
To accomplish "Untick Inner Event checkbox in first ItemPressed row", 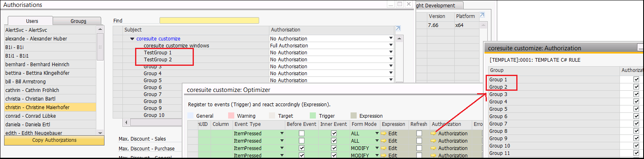I will pyautogui.click(x=334, y=134).
